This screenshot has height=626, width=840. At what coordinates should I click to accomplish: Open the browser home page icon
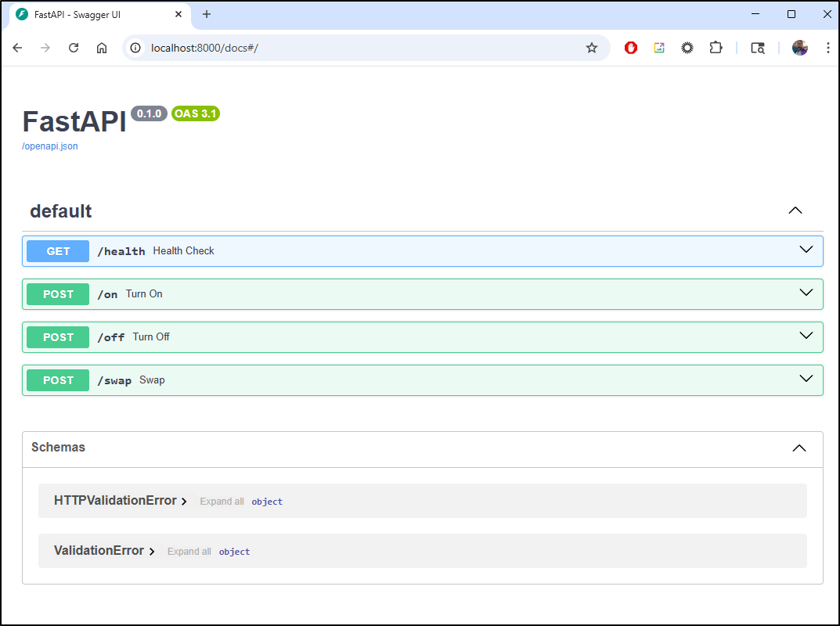(x=102, y=48)
